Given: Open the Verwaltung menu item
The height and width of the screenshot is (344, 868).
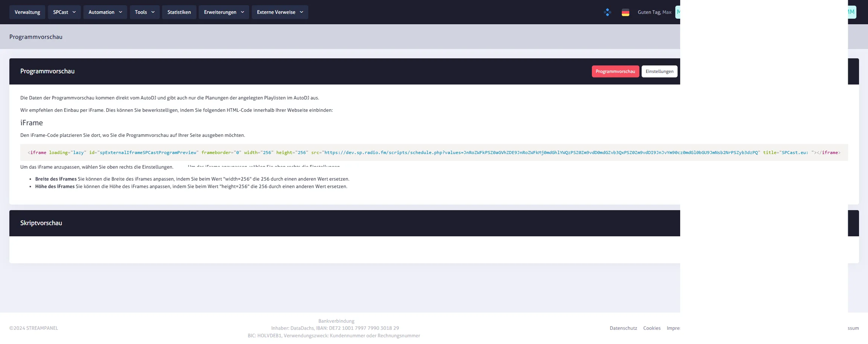Looking at the screenshot, I should (27, 12).
